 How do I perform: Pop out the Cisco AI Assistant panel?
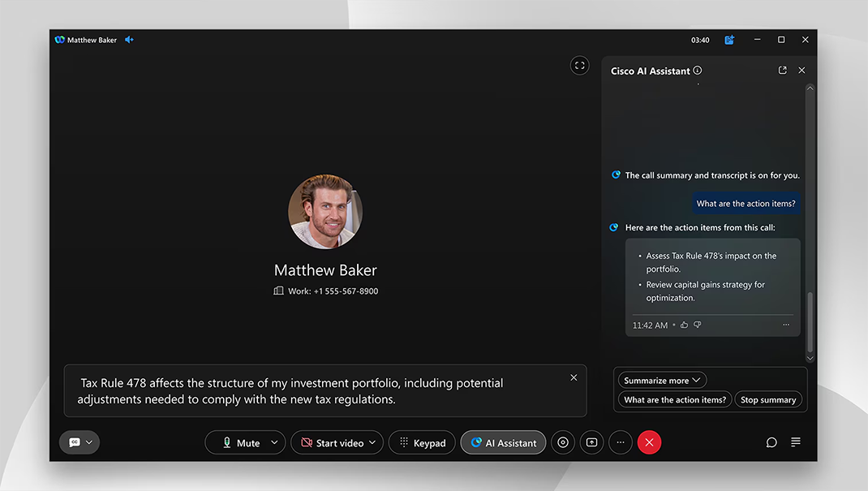pyautogui.click(x=782, y=71)
